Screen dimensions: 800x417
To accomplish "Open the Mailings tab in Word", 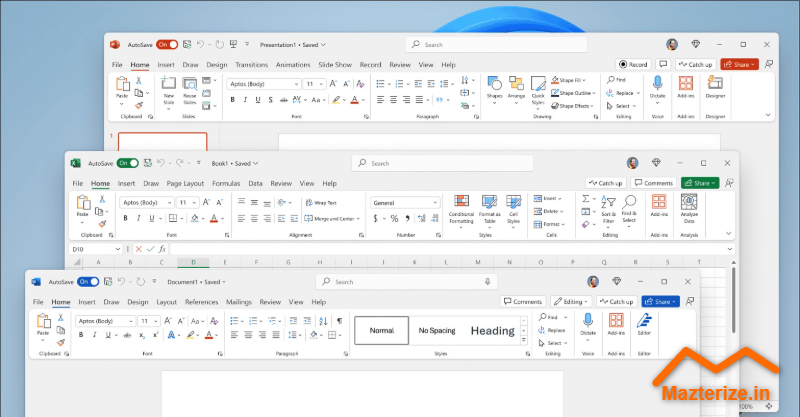I will pos(239,302).
